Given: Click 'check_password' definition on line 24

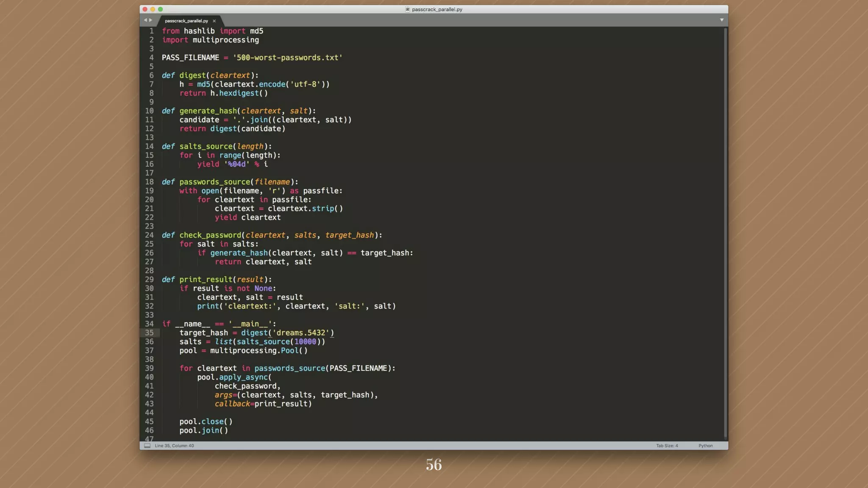Looking at the screenshot, I should pos(210,236).
